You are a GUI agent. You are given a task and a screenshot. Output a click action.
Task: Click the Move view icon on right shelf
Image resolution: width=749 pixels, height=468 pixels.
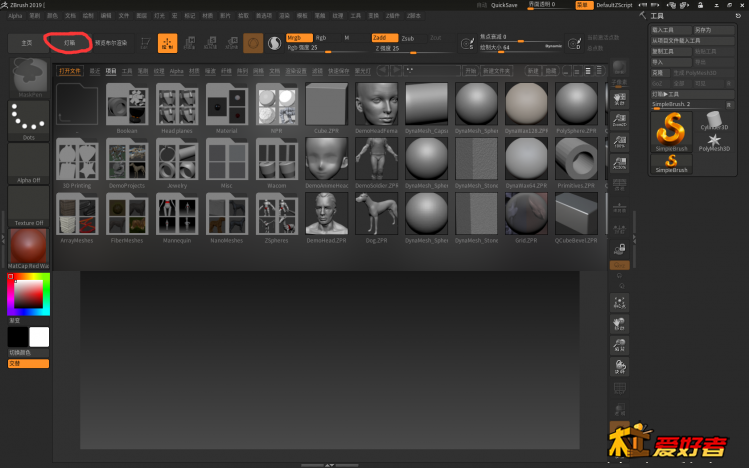(620, 324)
